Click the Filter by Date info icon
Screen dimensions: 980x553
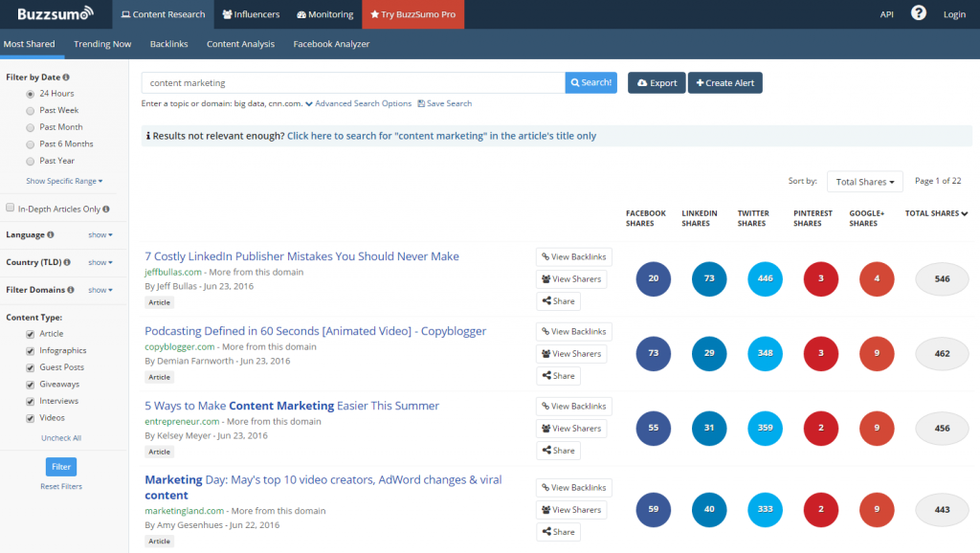click(x=66, y=77)
